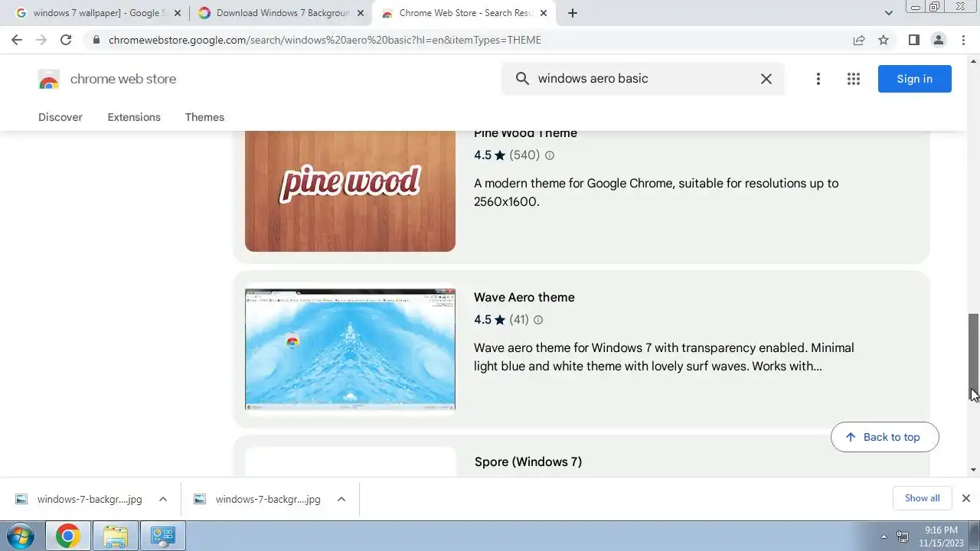Expand options for first downloaded jpg

(x=162, y=499)
